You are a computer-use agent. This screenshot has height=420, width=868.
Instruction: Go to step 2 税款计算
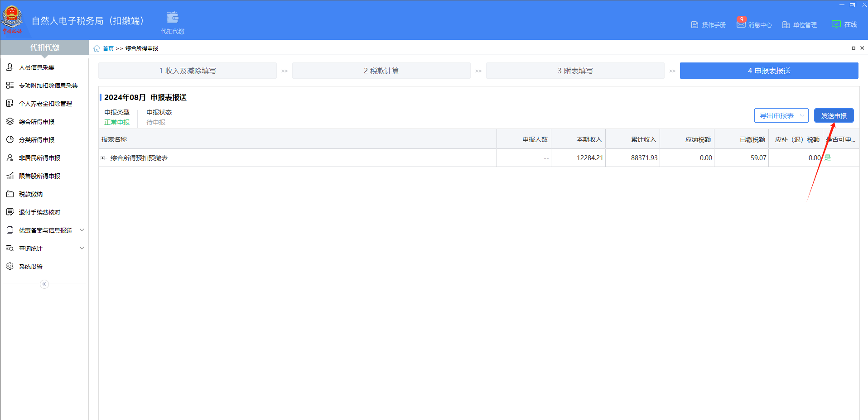pyautogui.click(x=381, y=71)
